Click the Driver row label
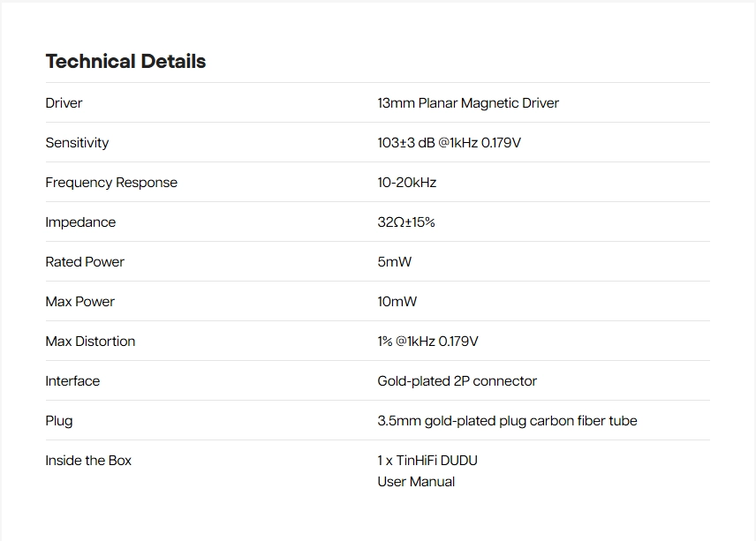756x541 pixels. tap(64, 103)
